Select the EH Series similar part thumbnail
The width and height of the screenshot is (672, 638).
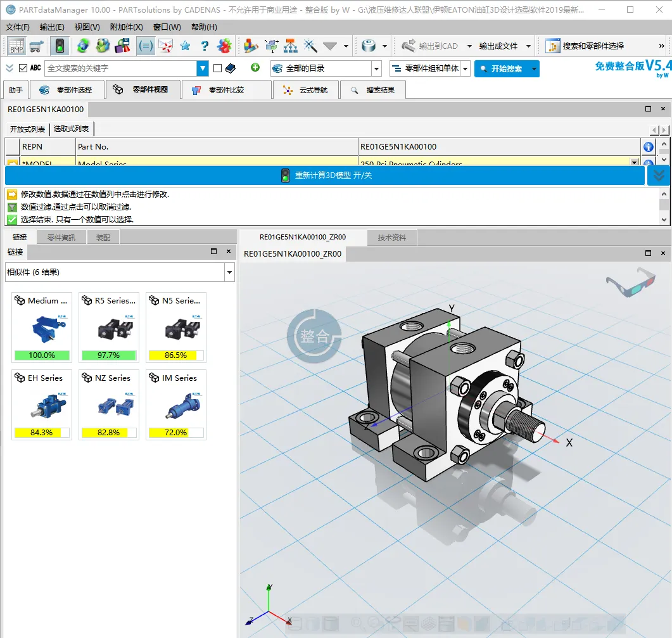pos(42,405)
